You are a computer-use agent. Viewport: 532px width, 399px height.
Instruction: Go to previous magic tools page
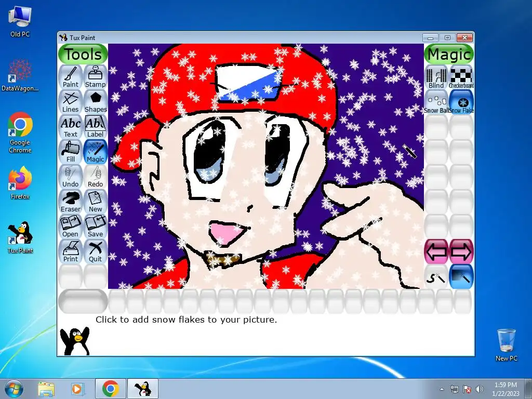(436, 252)
